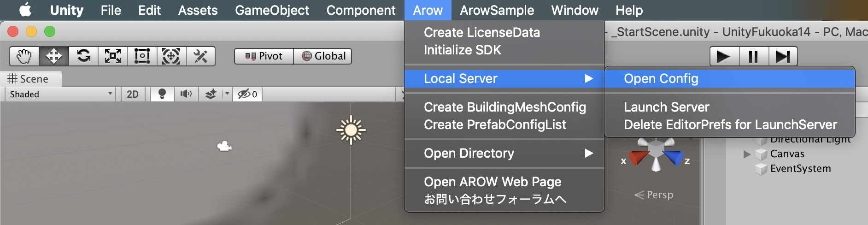This screenshot has width=868, height=225.
Task: Toggle Pivot handle position
Action: 264,56
